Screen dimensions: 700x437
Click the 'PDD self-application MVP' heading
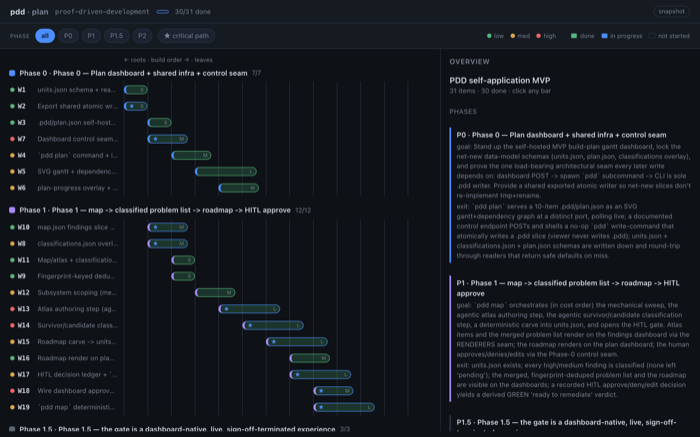click(x=500, y=80)
